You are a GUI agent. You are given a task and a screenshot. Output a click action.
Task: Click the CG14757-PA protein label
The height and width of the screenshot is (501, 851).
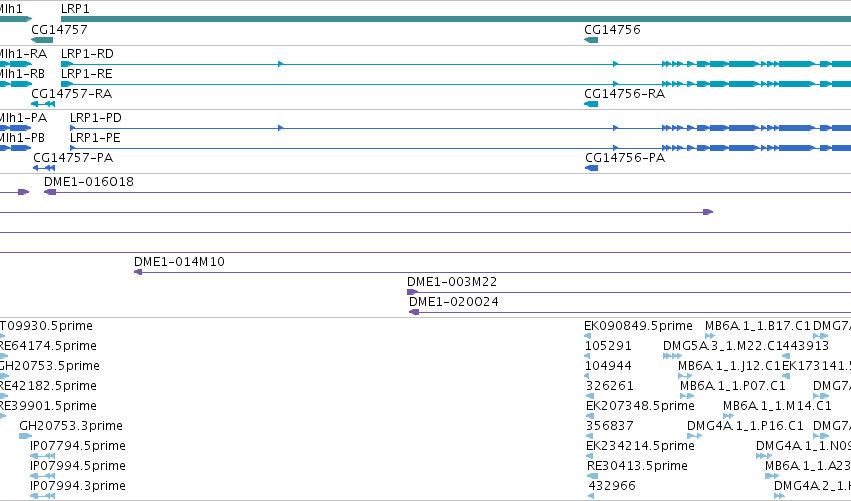pos(73,158)
